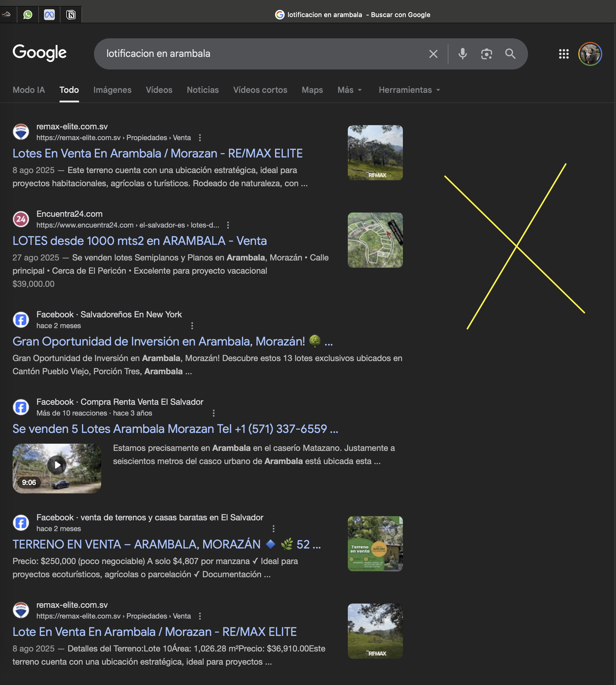Open the three-dot menu for Lotes En Venta RE/MAX result
Image resolution: width=616 pixels, height=685 pixels.
pyautogui.click(x=200, y=138)
